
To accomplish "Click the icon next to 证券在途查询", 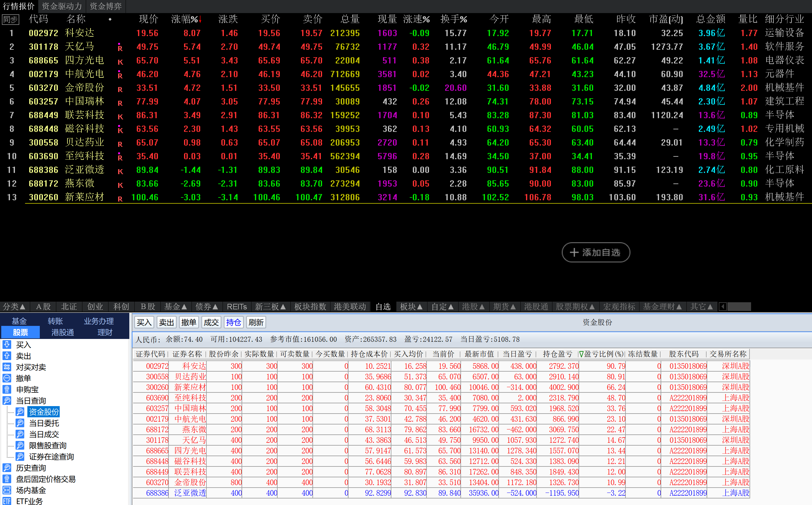I will [x=20, y=456].
